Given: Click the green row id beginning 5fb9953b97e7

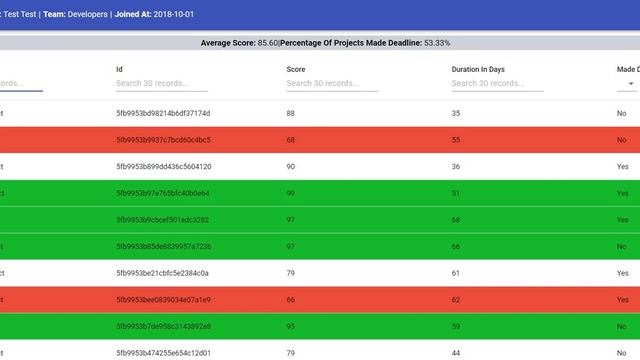Looking at the screenshot, I should coord(163,193).
